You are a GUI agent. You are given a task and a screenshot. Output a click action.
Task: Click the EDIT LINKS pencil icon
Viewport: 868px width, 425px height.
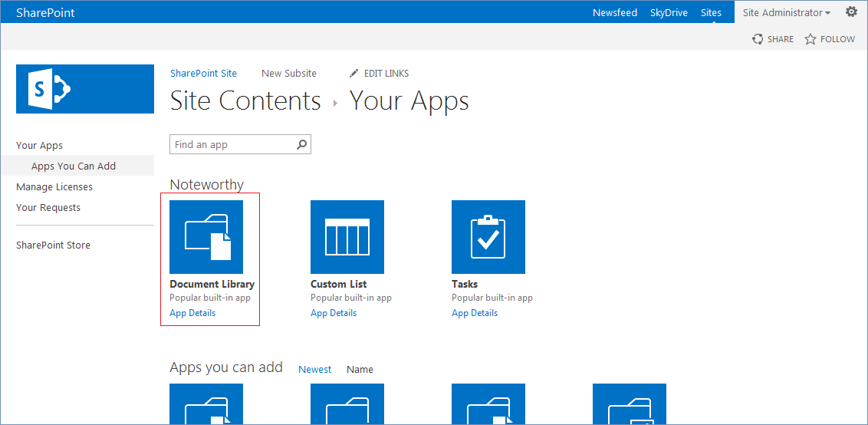(x=353, y=73)
